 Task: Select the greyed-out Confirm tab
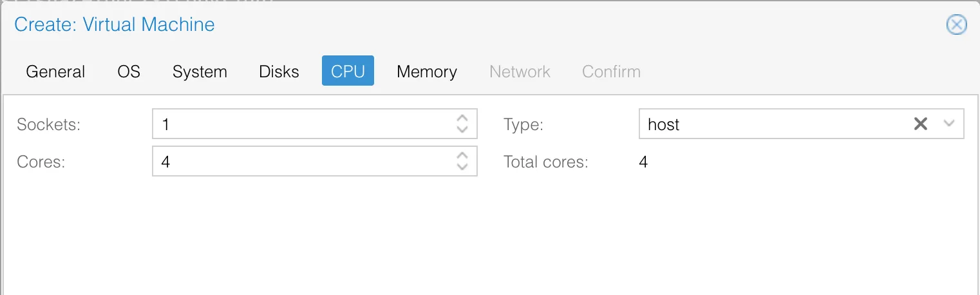click(x=611, y=71)
